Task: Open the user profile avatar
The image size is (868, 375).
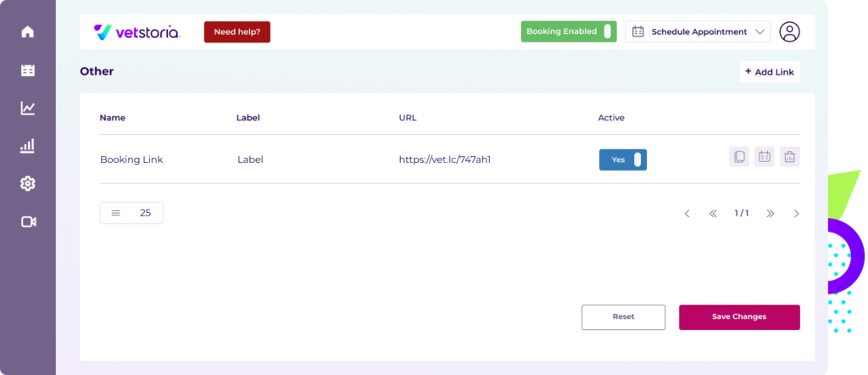Action: pos(789,32)
